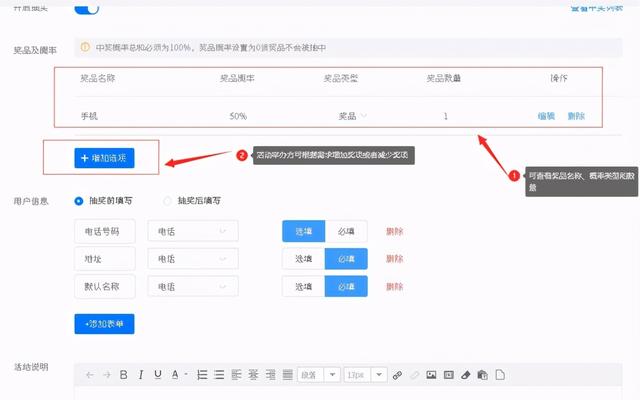Open the font size dropdown

(x=365, y=375)
